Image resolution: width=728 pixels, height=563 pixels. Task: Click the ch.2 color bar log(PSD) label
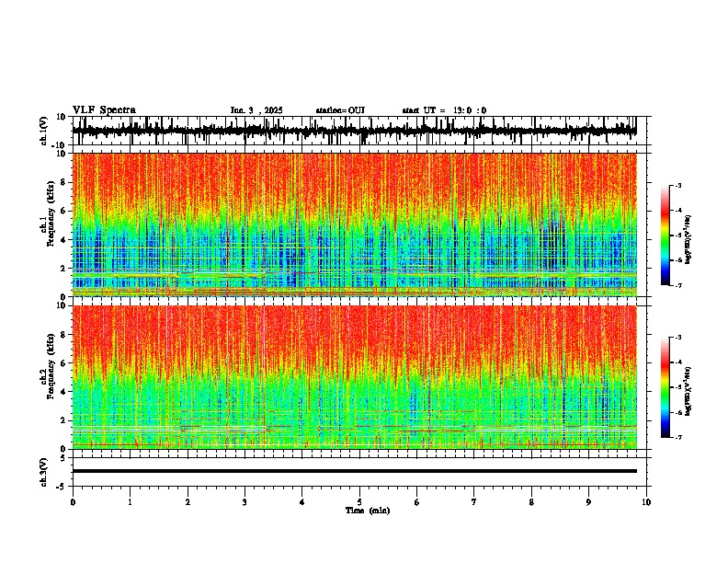click(688, 391)
